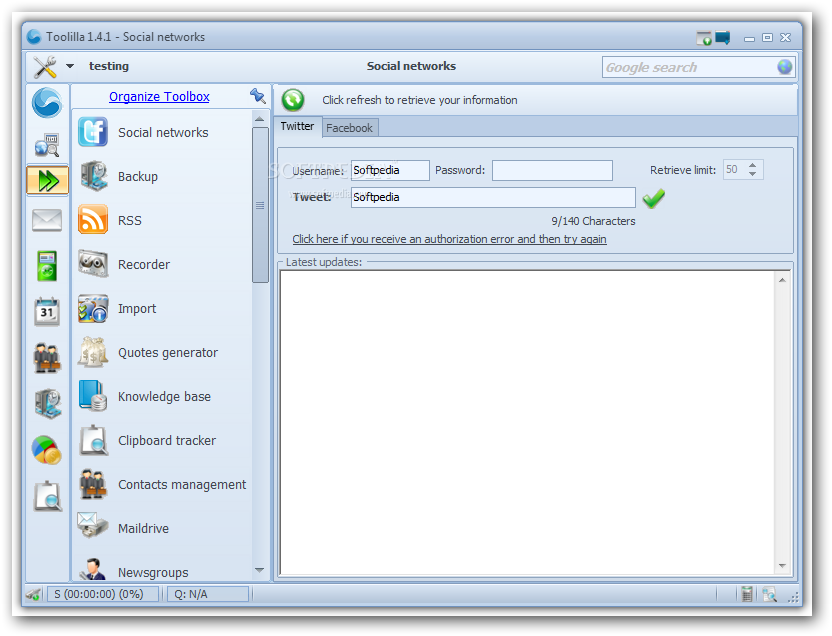Open the Clipboard tracker icon in toolbox list

click(x=93, y=440)
